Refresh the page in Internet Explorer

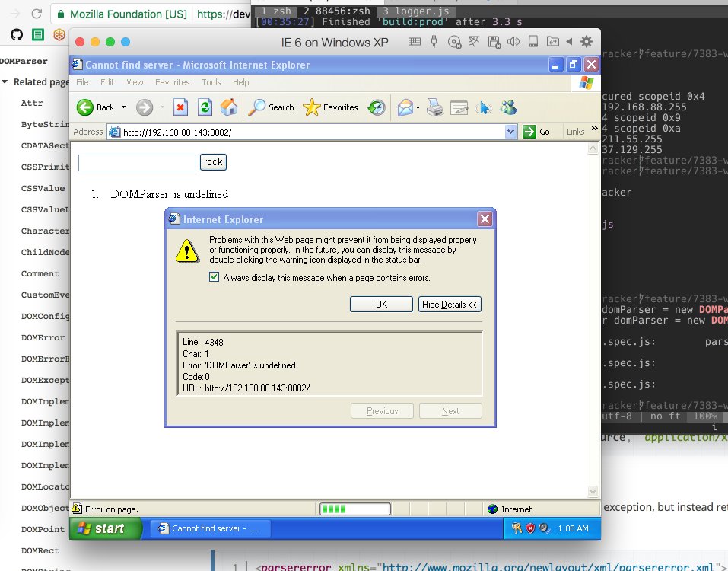pyautogui.click(x=205, y=107)
